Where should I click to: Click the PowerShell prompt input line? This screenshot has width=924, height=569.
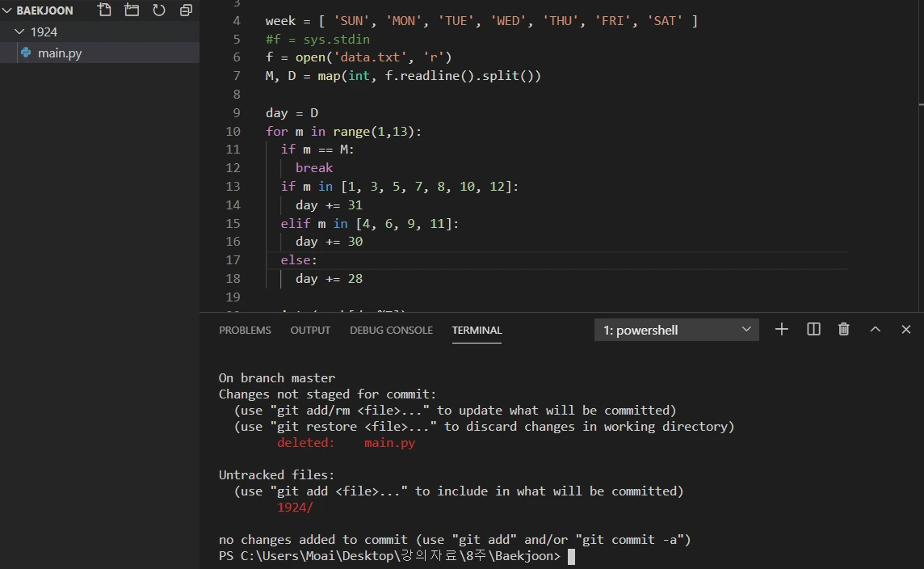[397, 556]
